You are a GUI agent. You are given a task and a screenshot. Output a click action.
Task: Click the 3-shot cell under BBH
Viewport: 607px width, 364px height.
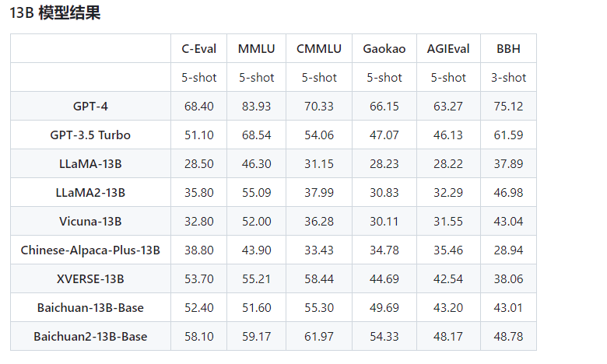pyautogui.click(x=508, y=77)
